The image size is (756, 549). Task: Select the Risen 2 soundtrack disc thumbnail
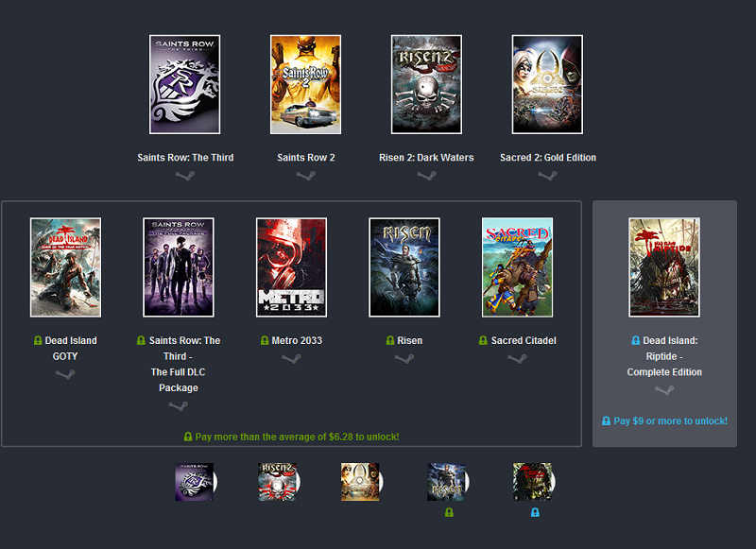pyautogui.click(x=279, y=482)
